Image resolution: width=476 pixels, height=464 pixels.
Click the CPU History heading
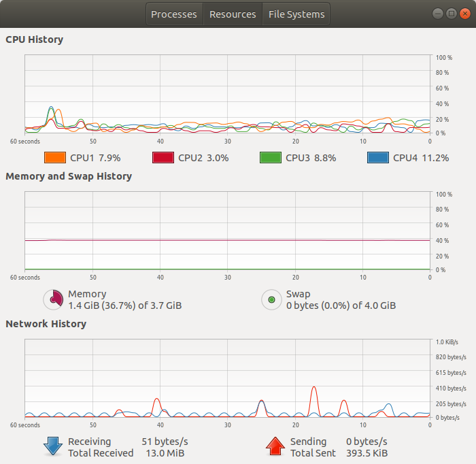pos(34,39)
